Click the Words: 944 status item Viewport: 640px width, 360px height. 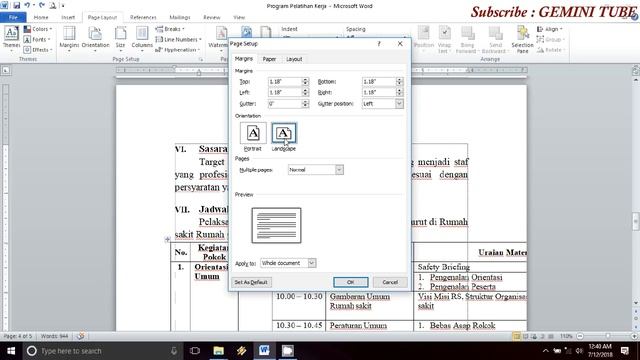[x=54, y=336]
